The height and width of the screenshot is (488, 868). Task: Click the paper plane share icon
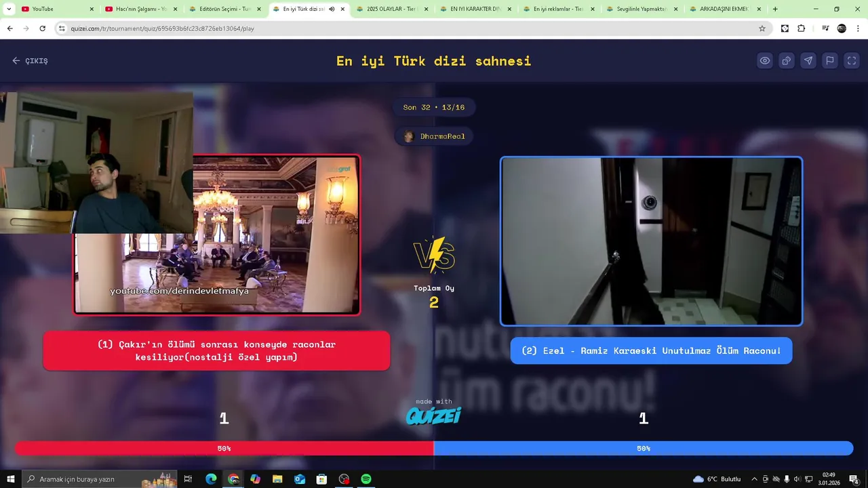pyautogui.click(x=808, y=60)
